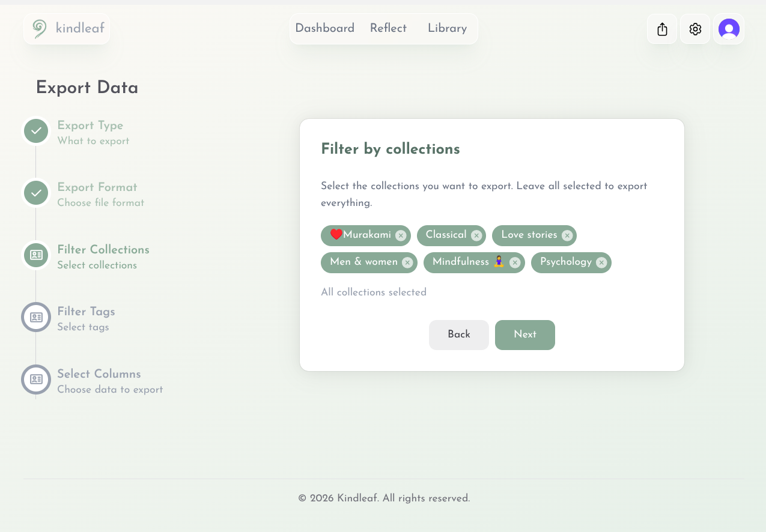Remove the Love stories collection chip
The image size is (766, 532).
click(567, 235)
